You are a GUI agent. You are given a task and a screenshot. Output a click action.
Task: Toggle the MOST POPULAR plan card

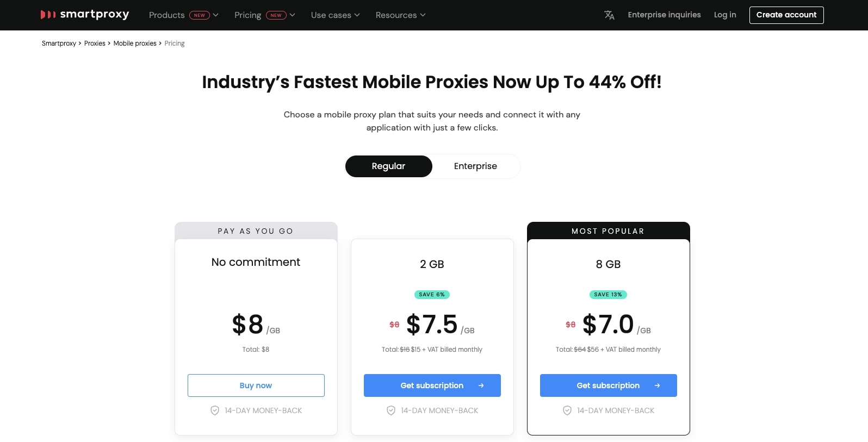click(x=608, y=231)
